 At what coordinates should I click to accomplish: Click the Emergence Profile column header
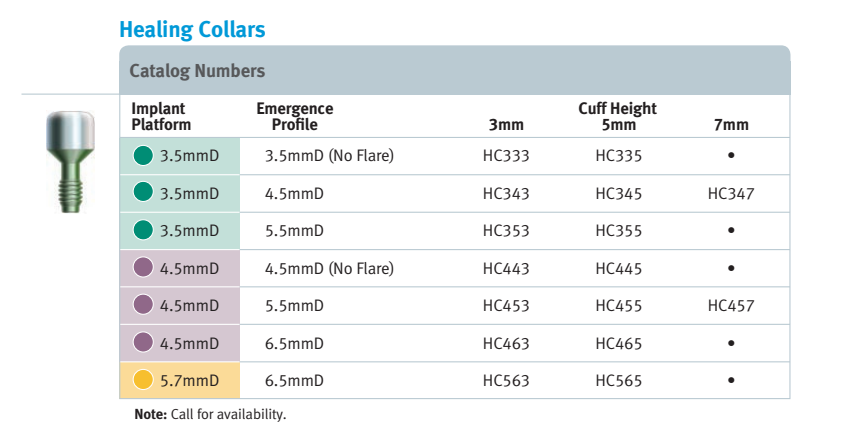pyautogui.click(x=294, y=116)
